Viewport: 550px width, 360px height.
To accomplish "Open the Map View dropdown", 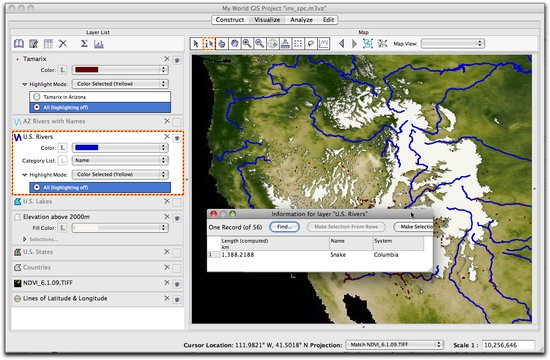I will pos(452,44).
